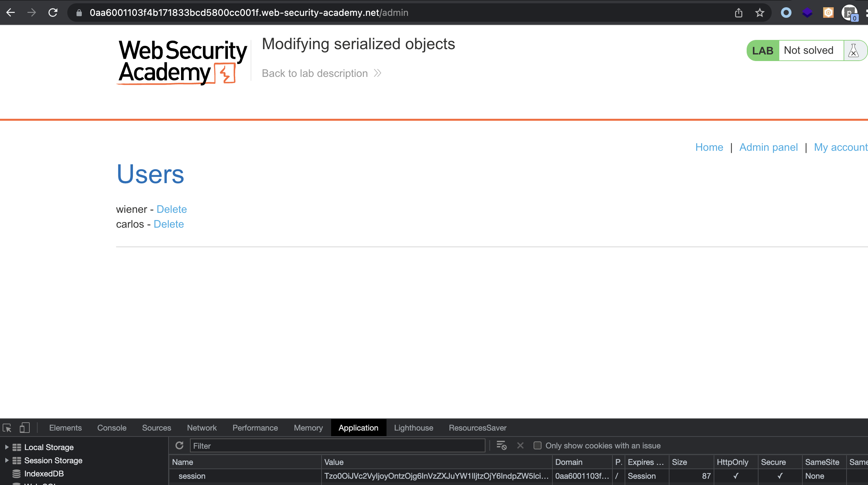Image resolution: width=868 pixels, height=485 pixels.
Task: Select the session cookie row
Action: (518, 476)
